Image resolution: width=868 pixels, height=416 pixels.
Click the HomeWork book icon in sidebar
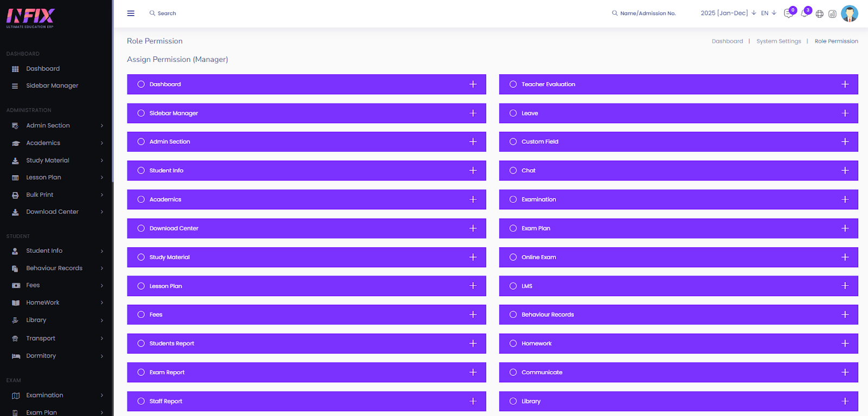[x=16, y=303]
